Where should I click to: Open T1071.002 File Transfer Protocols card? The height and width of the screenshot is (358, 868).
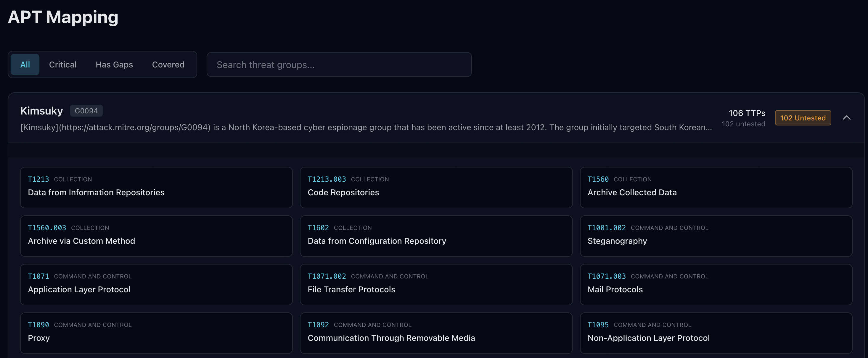[x=436, y=284]
